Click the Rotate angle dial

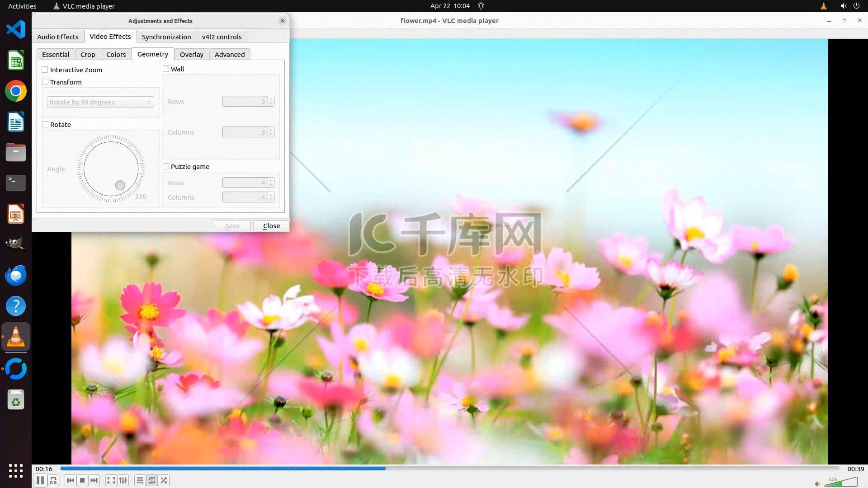[111, 169]
